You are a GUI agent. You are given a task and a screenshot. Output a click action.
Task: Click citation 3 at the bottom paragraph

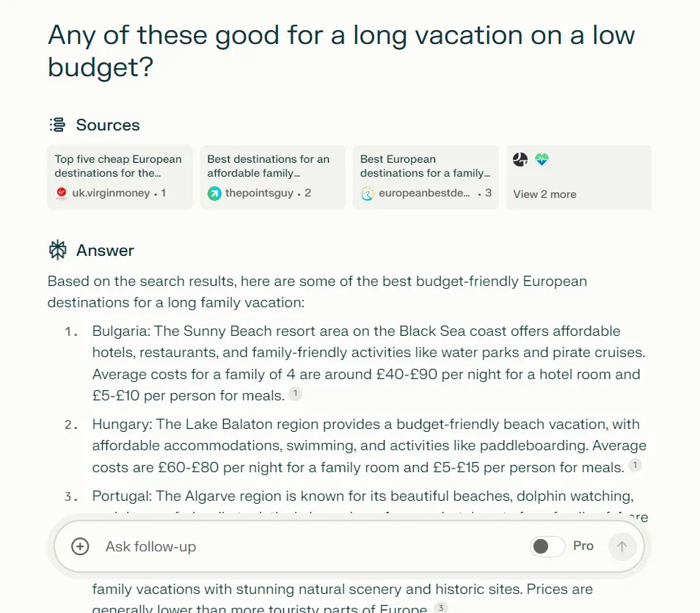(441, 608)
